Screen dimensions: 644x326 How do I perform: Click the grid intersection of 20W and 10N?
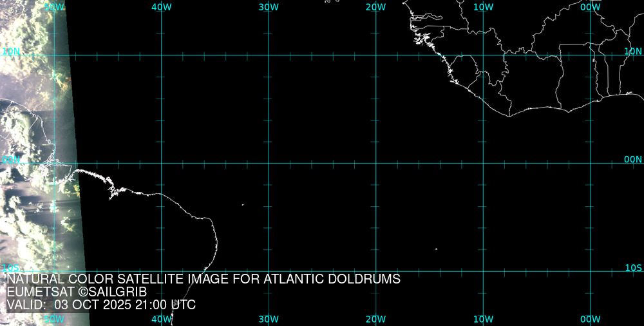pos(375,55)
